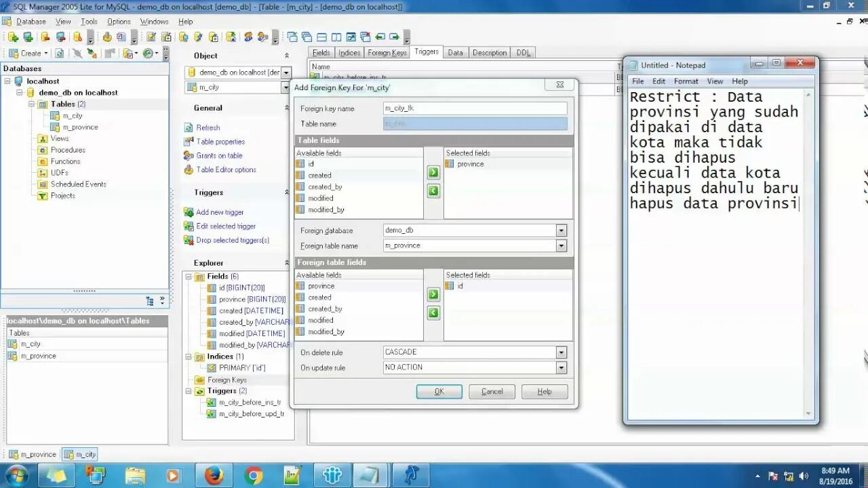Image resolution: width=868 pixels, height=488 pixels.
Task: Collapse the Tables (2) tree node
Action: [x=32, y=104]
